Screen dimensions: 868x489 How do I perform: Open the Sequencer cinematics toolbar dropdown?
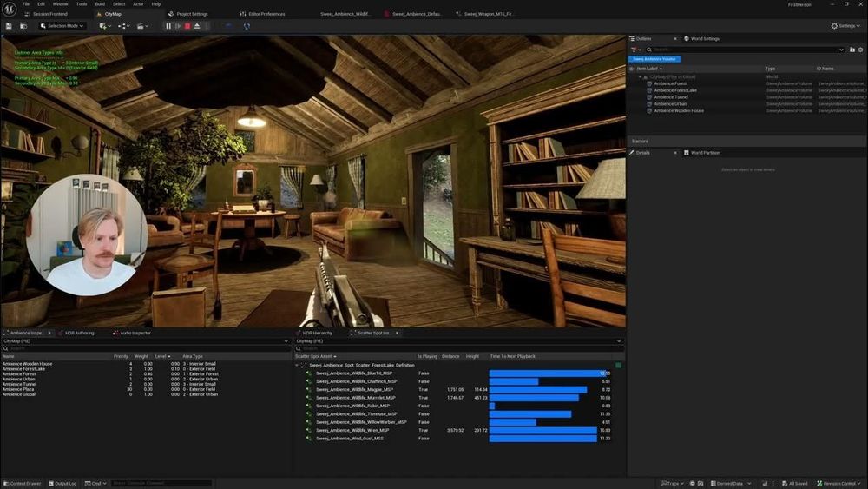[143, 26]
